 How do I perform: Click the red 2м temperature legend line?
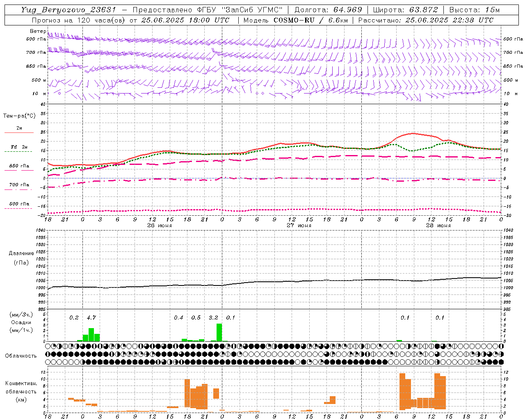[x=19, y=132]
